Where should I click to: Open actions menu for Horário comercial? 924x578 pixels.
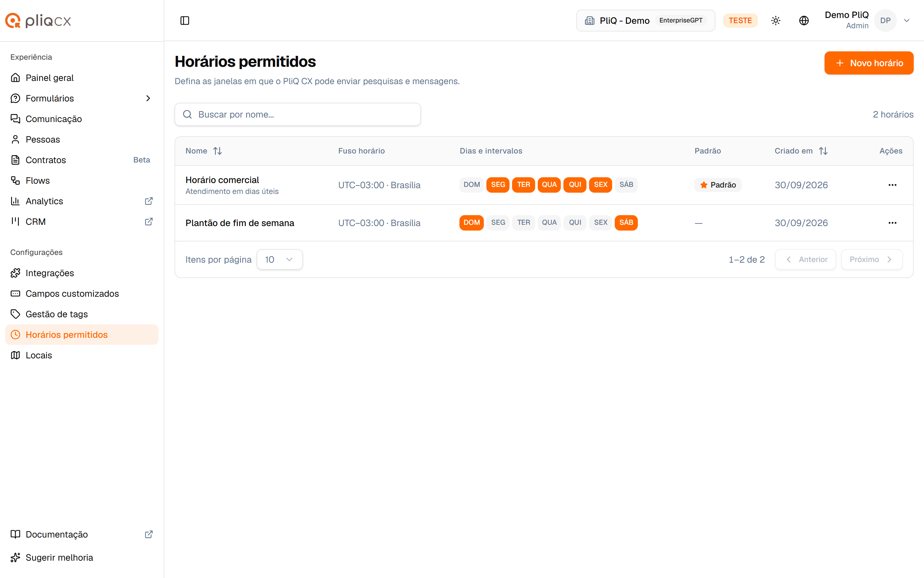892,185
